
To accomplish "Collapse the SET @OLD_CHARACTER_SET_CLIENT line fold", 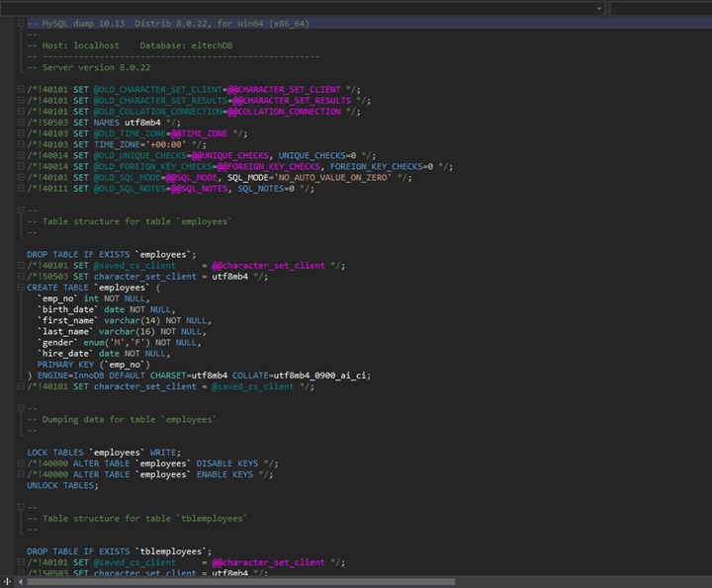I will pos(21,89).
